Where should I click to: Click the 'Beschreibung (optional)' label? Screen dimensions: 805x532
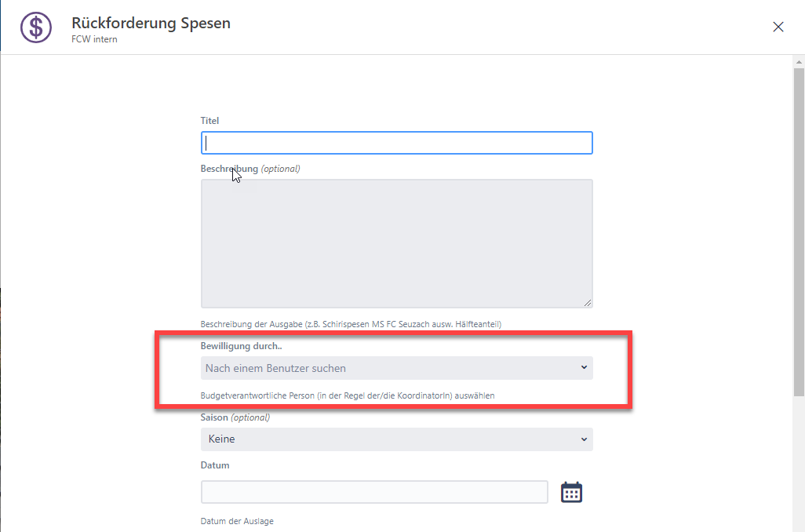pos(250,169)
